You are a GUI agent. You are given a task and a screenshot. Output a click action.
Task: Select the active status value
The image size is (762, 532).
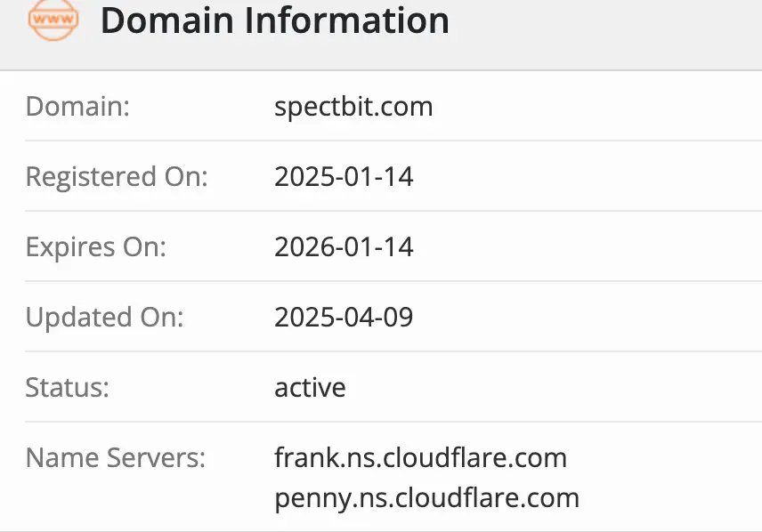coord(310,388)
